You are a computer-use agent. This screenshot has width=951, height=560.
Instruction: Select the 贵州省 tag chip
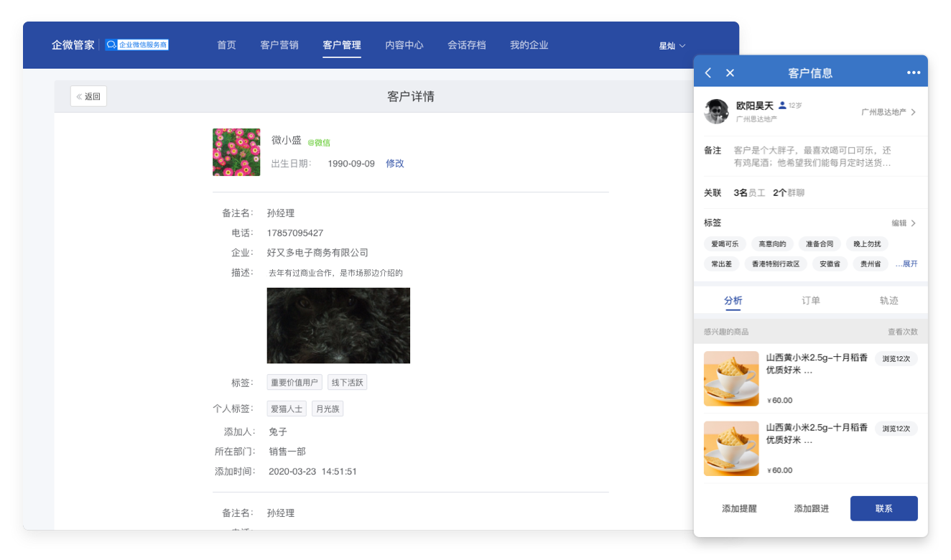tap(871, 263)
